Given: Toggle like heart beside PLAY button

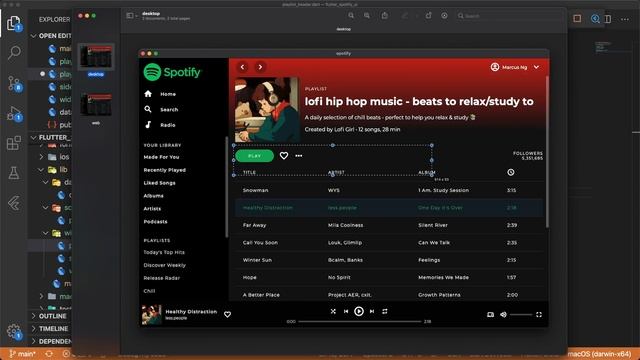Looking at the screenshot, I should pos(284,156).
